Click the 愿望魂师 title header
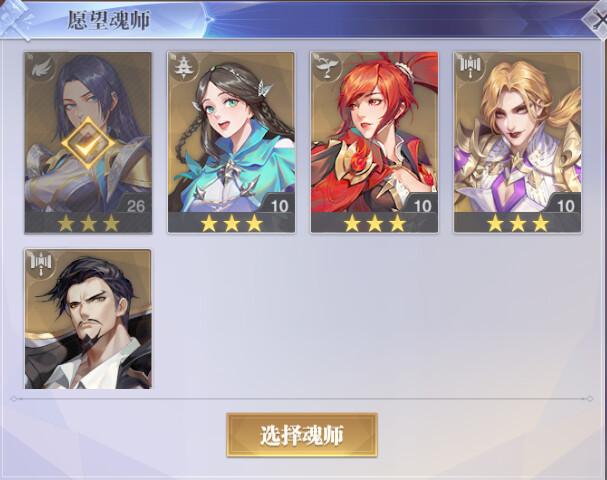Screen dimensions: 607x480 coord(108,20)
